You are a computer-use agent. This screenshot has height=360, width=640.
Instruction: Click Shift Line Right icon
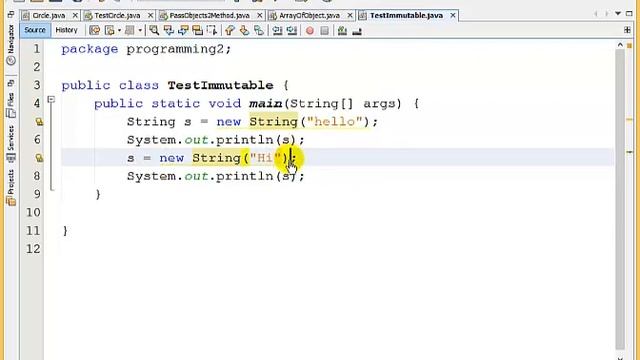point(291,31)
